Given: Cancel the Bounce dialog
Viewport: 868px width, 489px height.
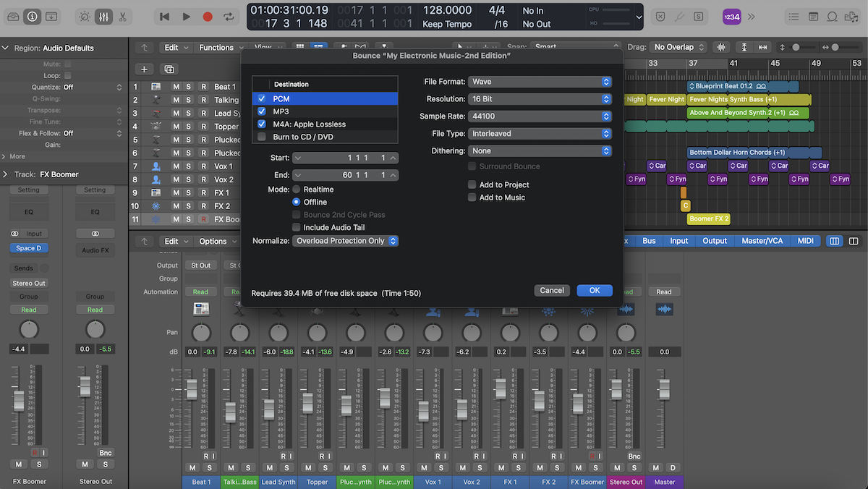Looking at the screenshot, I should pos(551,290).
